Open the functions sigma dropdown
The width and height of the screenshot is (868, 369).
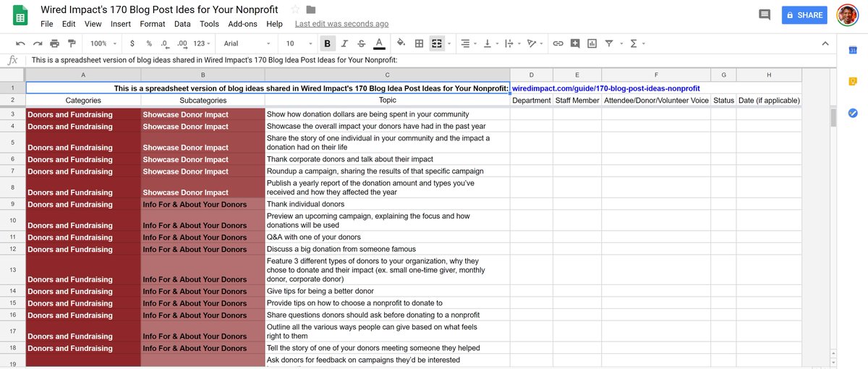tap(637, 43)
